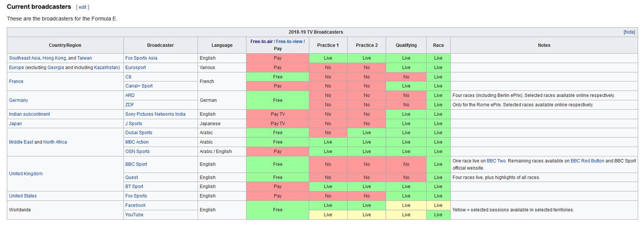The image size is (644, 227).
Task: Open the Japan country link
Action: tap(16, 124)
